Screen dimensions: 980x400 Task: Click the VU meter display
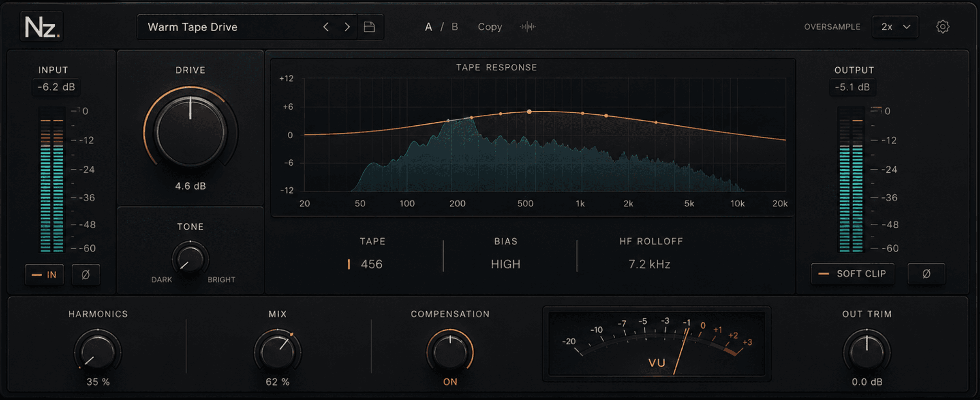(x=657, y=344)
